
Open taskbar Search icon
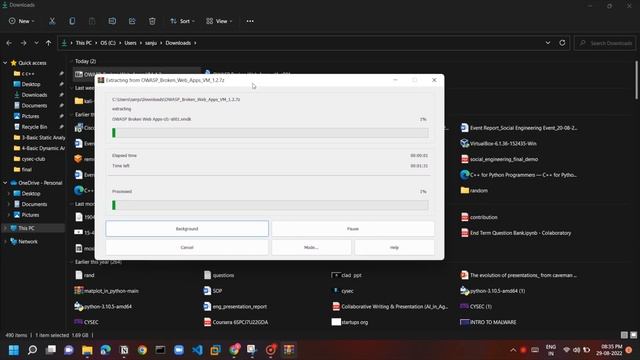click(x=32, y=350)
